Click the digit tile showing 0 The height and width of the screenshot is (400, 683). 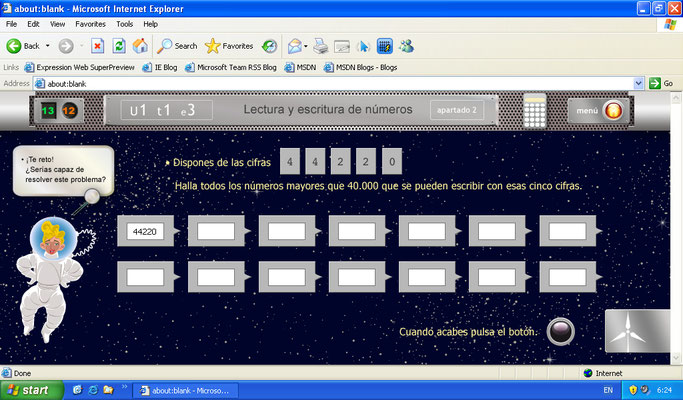click(392, 162)
